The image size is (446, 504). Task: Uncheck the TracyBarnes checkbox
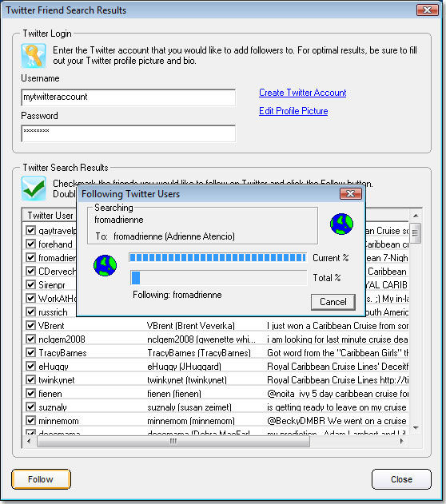[x=30, y=352]
